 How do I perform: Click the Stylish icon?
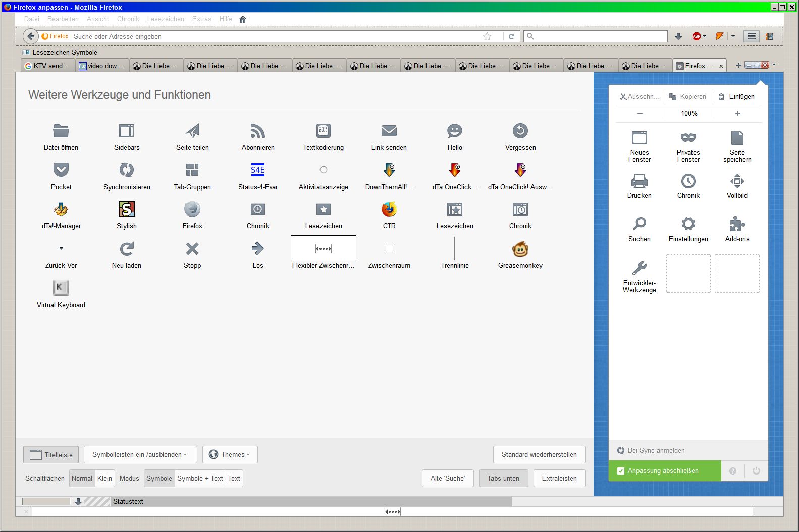click(x=127, y=209)
